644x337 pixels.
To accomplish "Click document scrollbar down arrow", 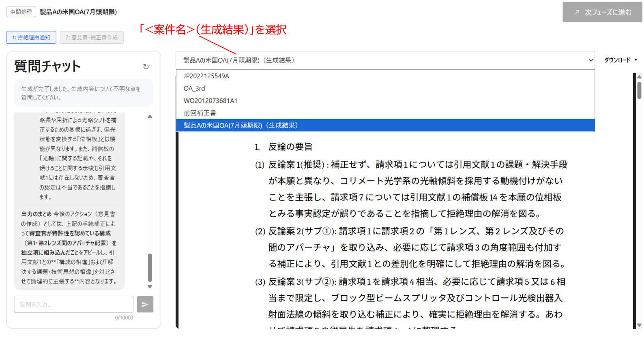I will point(639,325).
